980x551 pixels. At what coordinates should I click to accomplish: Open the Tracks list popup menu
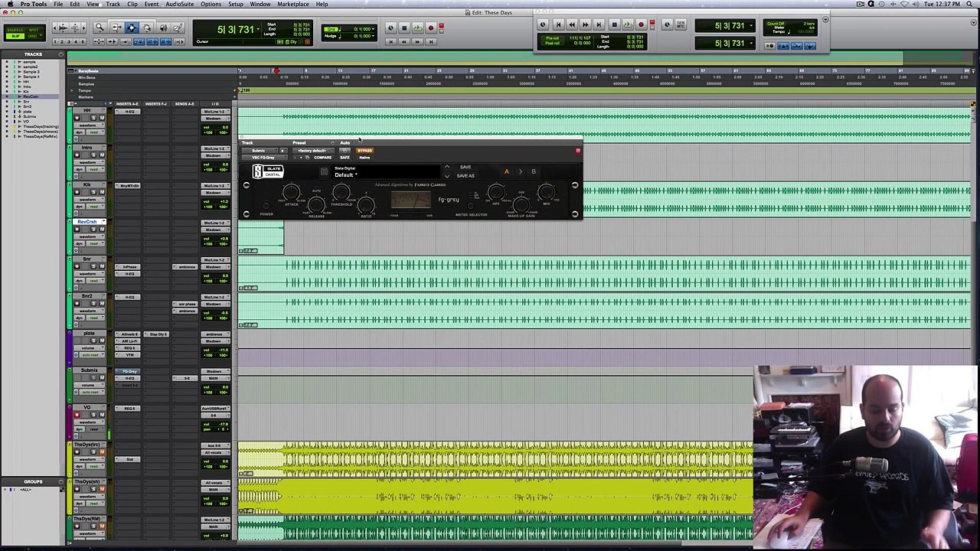coord(61,54)
